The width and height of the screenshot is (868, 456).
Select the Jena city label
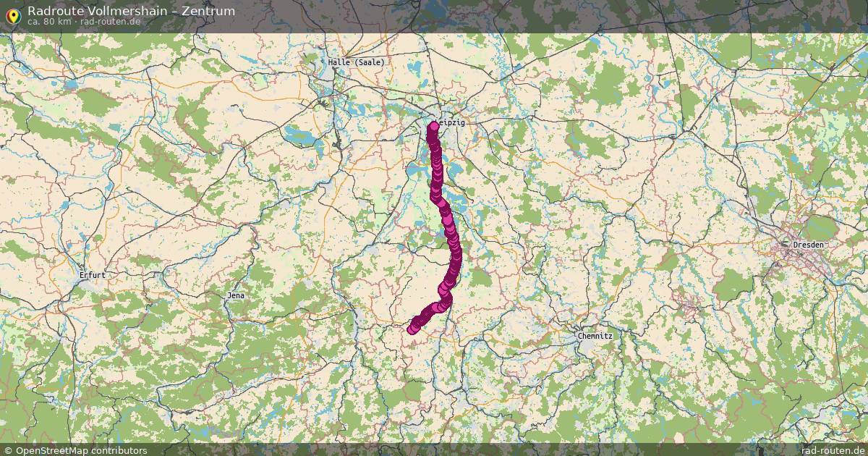(236, 295)
